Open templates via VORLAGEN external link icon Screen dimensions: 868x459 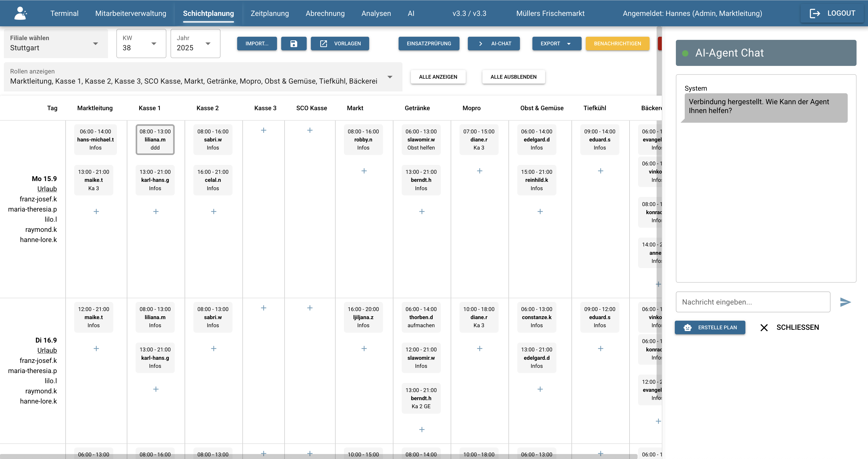click(323, 43)
